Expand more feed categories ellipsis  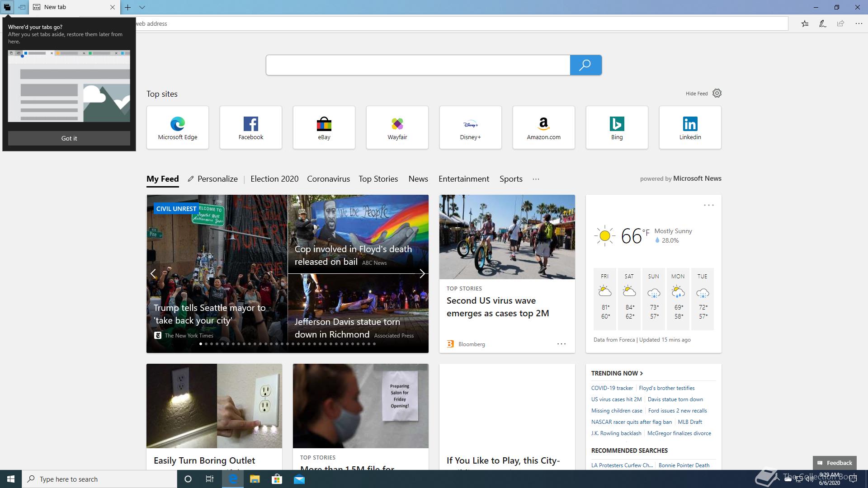coord(536,179)
